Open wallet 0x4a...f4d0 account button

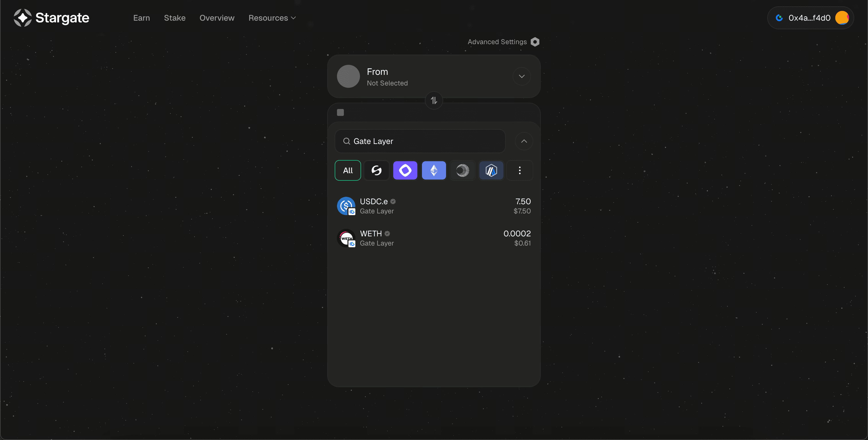tap(810, 18)
